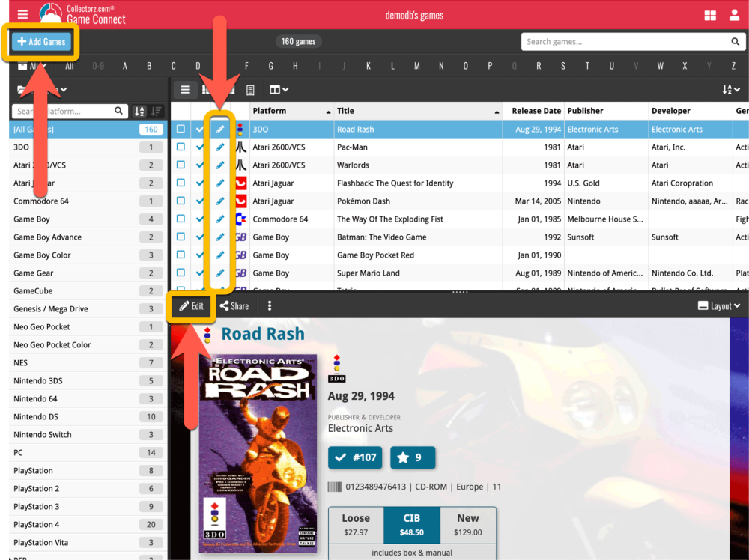Click pencil icon for Game Boy Pocket Red

[x=219, y=255]
